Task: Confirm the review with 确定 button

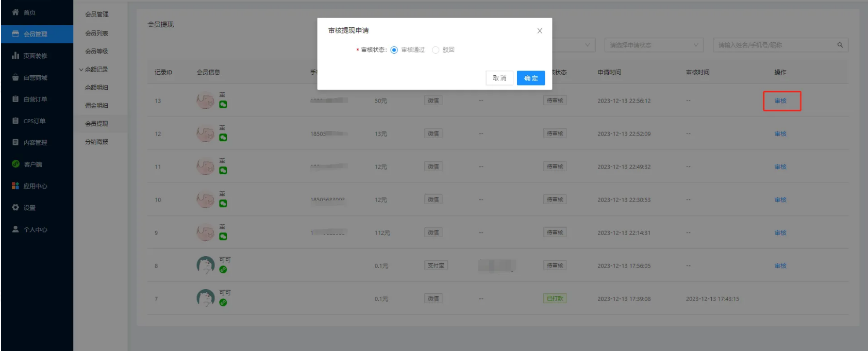Action: (531, 78)
